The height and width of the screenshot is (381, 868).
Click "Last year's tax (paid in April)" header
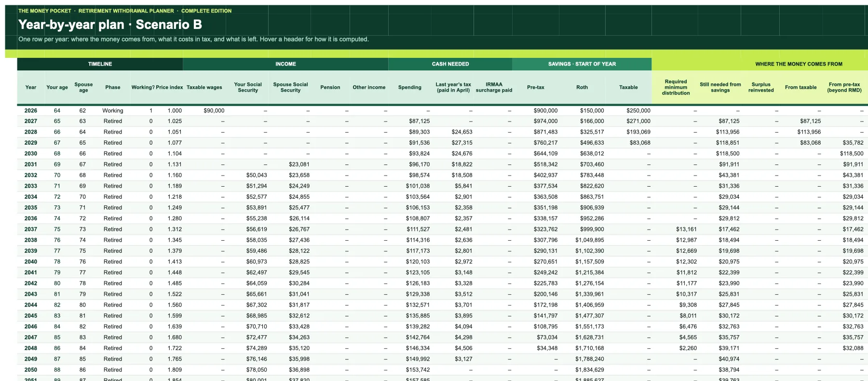pos(453,87)
